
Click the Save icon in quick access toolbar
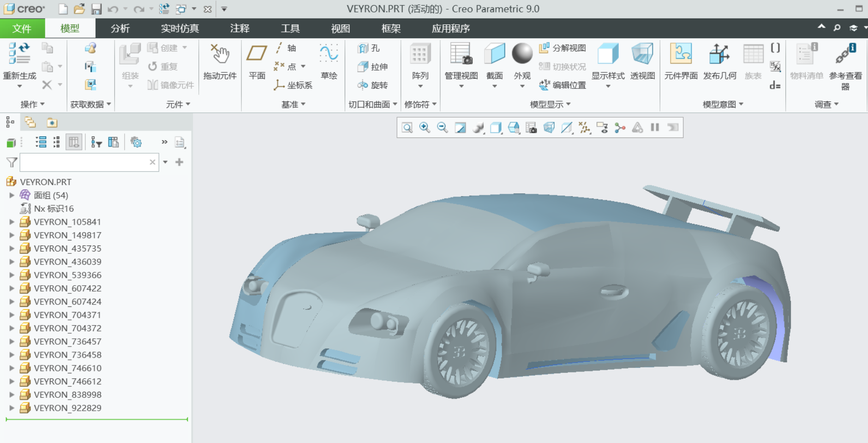pos(96,9)
